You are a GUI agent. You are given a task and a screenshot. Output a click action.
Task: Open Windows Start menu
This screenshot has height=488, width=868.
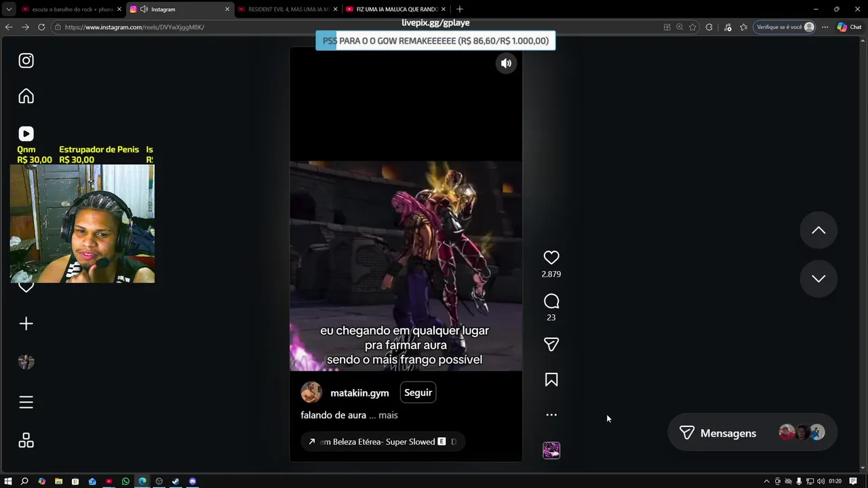tap(8, 481)
